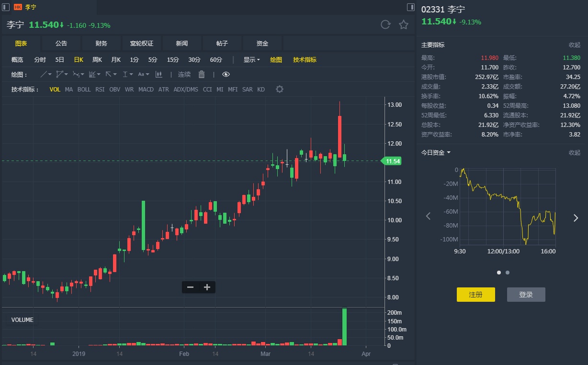Go to previous panel with left arrow
This screenshot has width=588, height=365.
click(x=428, y=217)
